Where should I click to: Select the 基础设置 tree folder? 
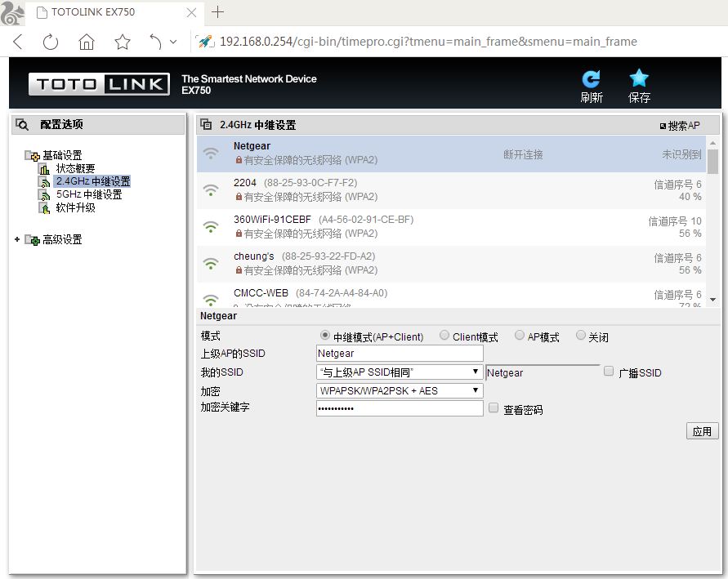[62, 155]
